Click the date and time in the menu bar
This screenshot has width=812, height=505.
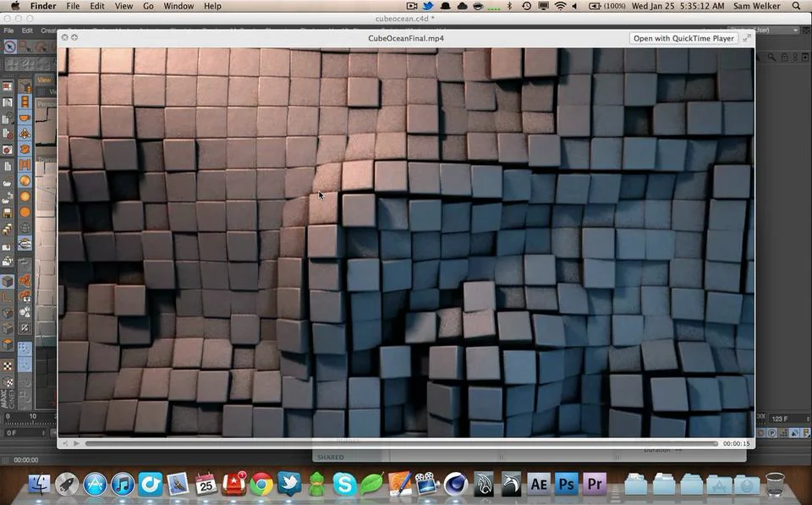pos(678,6)
